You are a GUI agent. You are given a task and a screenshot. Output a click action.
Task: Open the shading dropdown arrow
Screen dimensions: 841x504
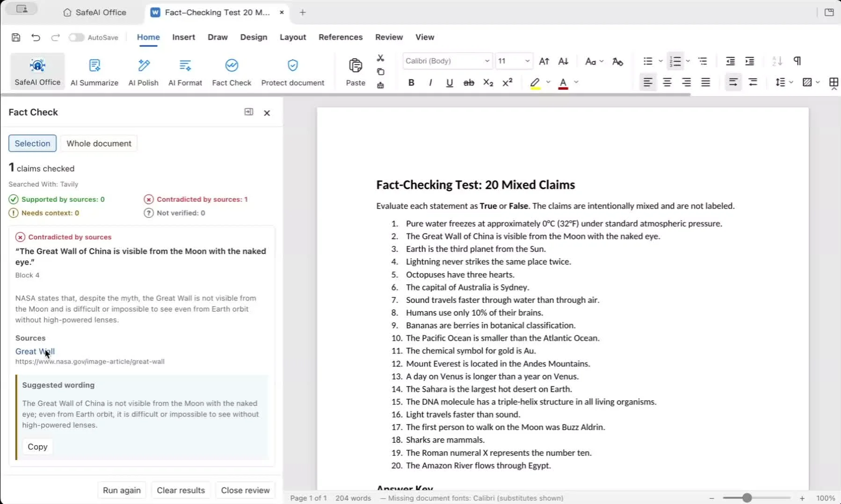[818, 83]
